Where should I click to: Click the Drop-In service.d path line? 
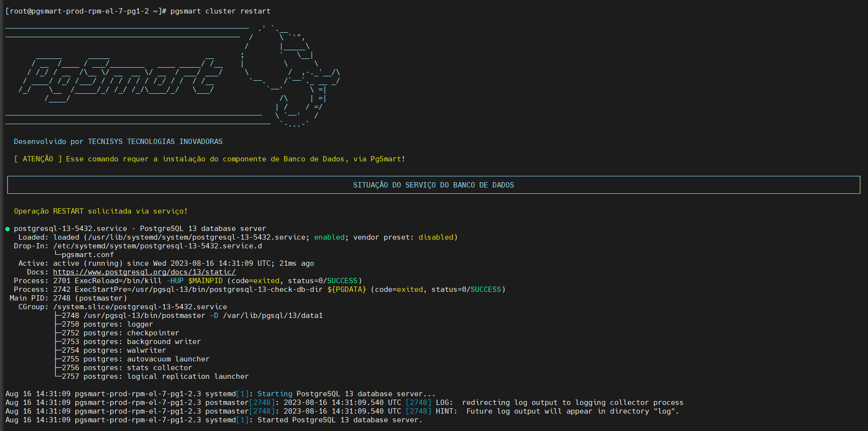point(138,246)
